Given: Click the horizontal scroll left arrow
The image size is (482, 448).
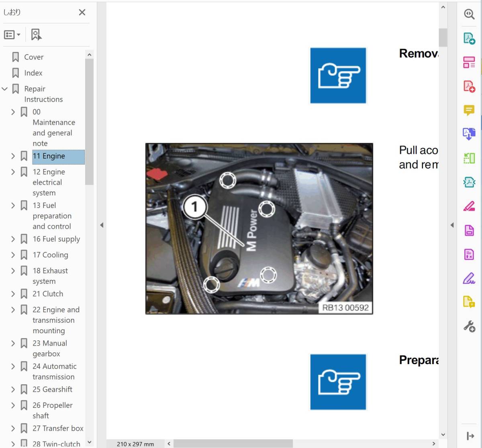Looking at the screenshot, I should click(169, 444).
